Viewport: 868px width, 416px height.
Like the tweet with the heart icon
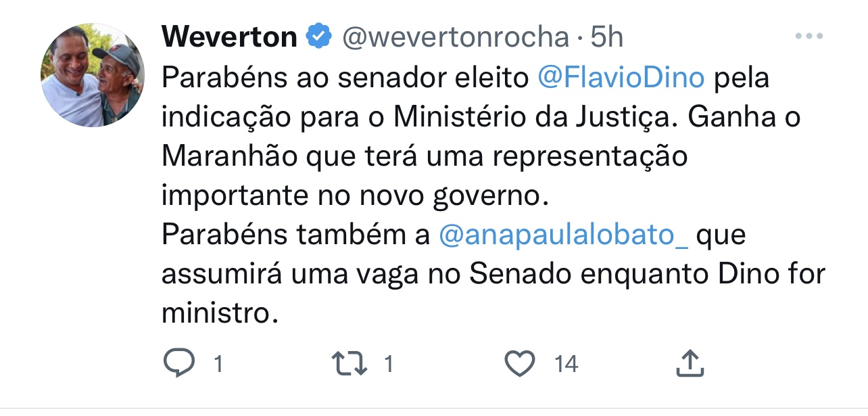click(520, 364)
